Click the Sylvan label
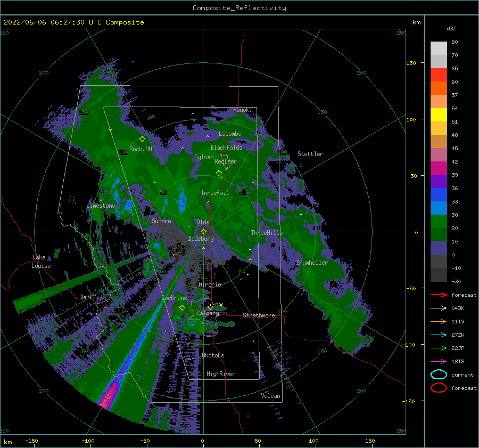The width and height of the screenshot is (479, 448). (204, 157)
